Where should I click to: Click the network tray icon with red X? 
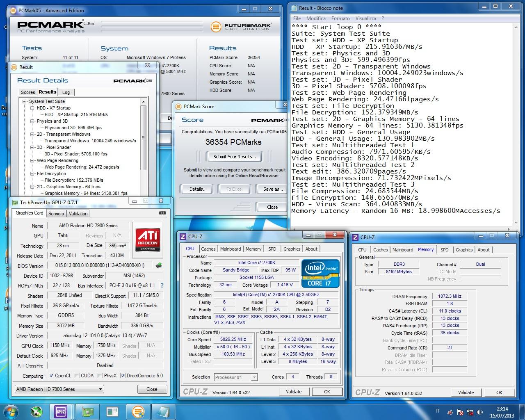click(x=469, y=412)
